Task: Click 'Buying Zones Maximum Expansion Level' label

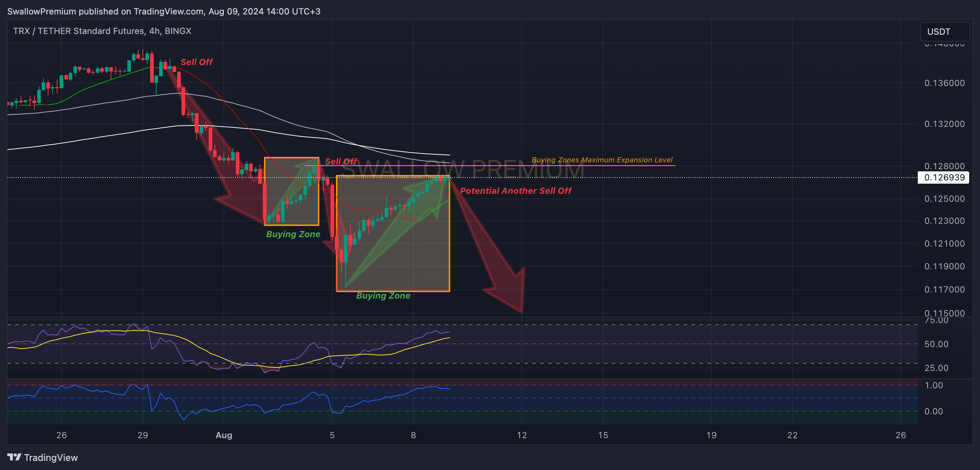Action: click(x=602, y=160)
